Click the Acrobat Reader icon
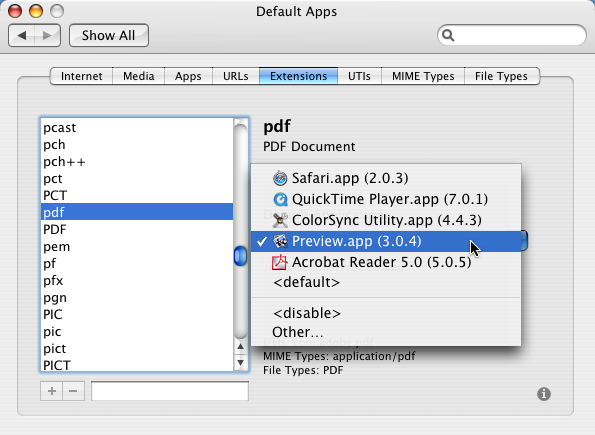Viewport: 595px width, 435px height. [279, 262]
